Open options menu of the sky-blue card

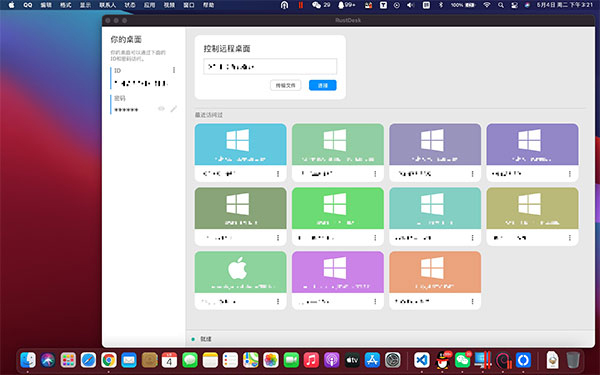[x=278, y=174]
